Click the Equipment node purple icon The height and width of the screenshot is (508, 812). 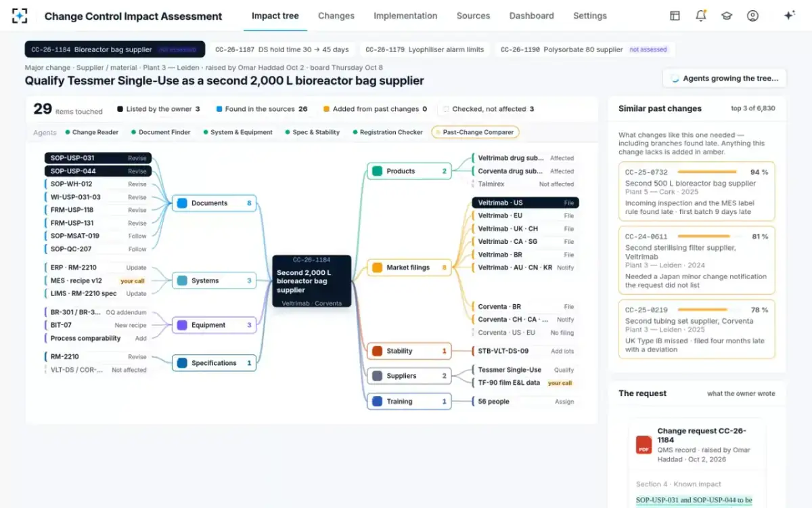[x=182, y=325]
